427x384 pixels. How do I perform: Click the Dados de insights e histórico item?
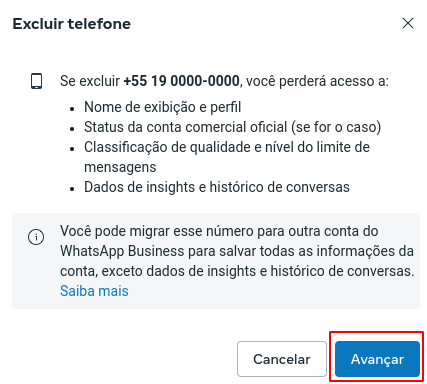coord(217,187)
